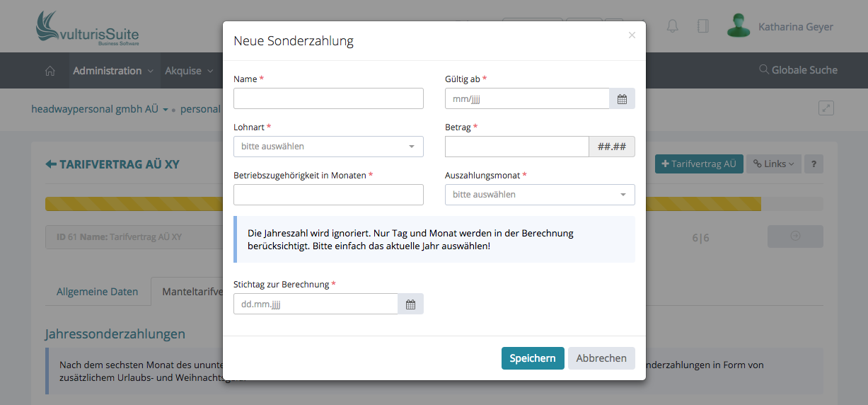Click the notification bell icon
The image size is (868, 405).
coord(673,27)
